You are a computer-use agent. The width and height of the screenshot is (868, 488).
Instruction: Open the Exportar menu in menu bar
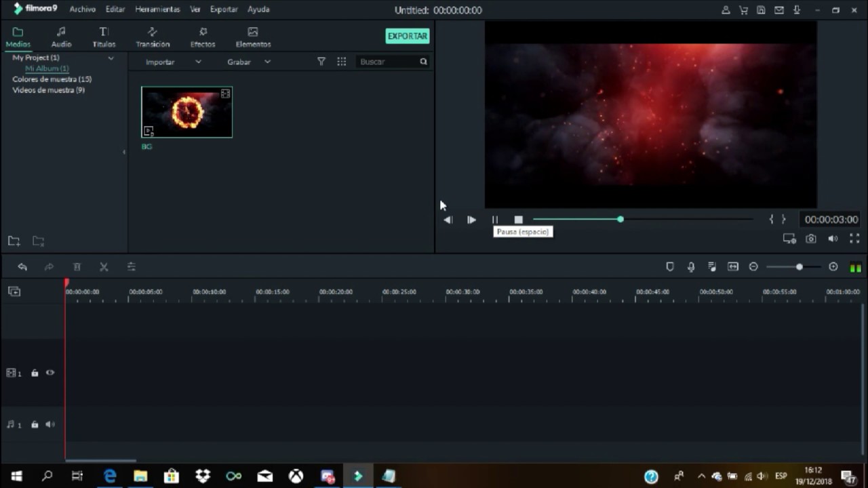(224, 9)
